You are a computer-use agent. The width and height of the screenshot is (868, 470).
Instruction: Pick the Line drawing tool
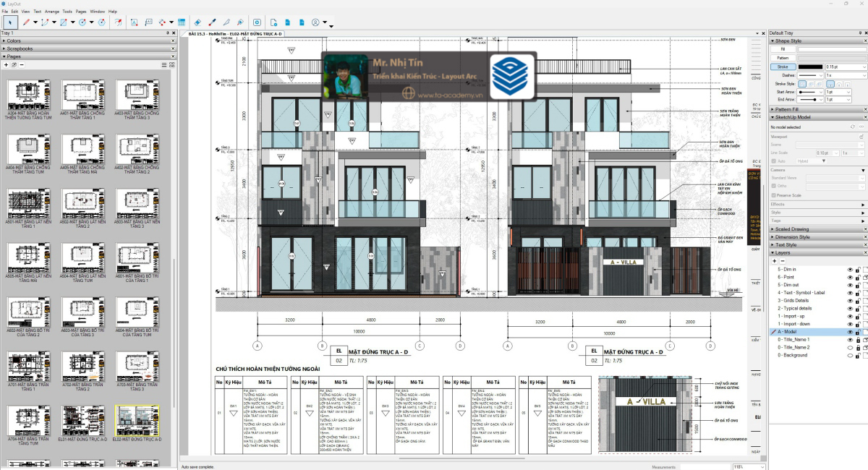tap(26, 22)
